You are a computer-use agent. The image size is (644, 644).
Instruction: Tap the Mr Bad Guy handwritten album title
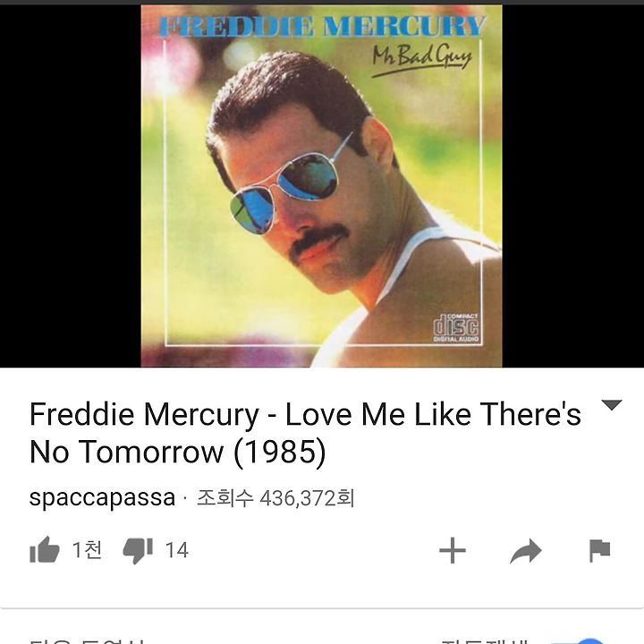pyautogui.click(x=422, y=60)
